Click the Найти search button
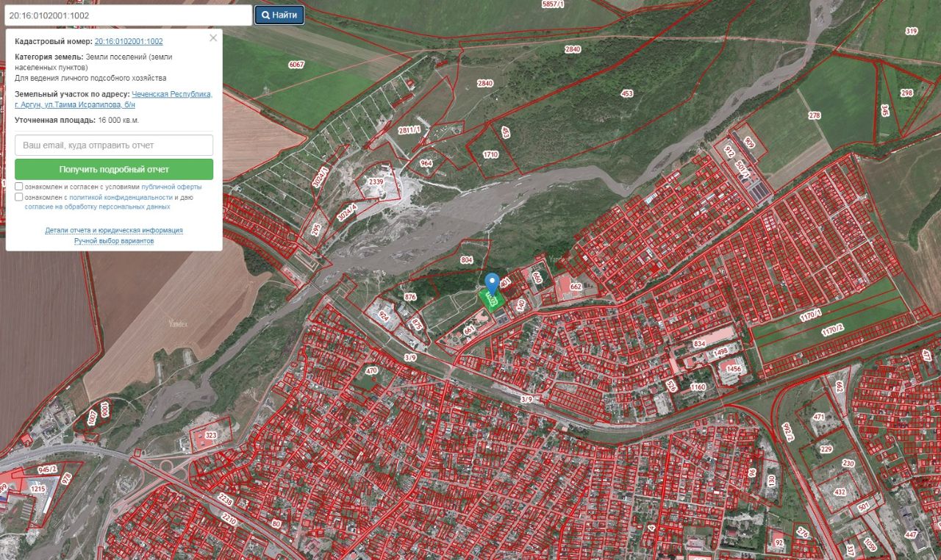The image size is (941, 560). click(279, 15)
